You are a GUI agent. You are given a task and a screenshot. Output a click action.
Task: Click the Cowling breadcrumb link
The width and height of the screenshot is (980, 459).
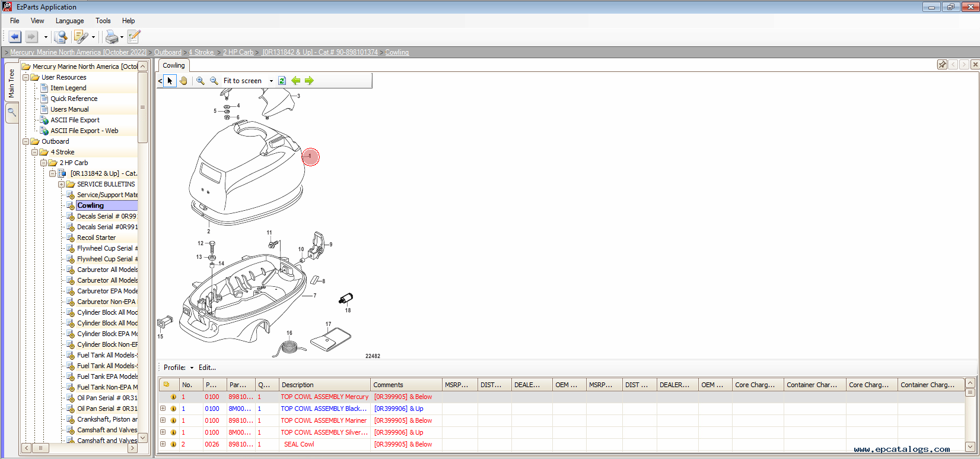click(x=397, y=52)
